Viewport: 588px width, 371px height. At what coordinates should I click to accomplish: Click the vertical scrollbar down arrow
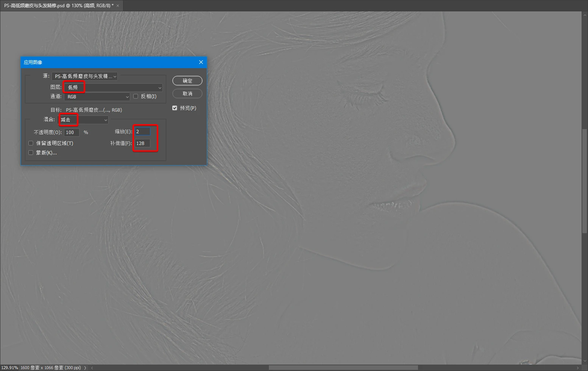point(585,361)
